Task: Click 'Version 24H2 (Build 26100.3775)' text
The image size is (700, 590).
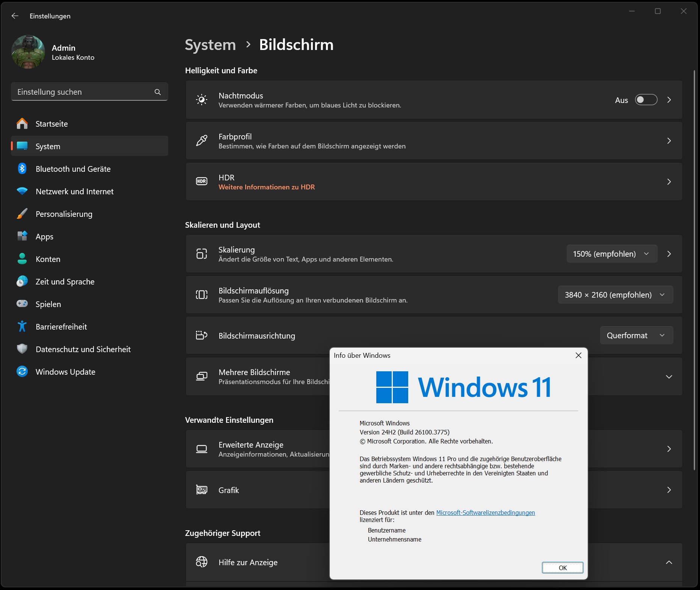Action: pyautogui.click(x=404, y=432)
